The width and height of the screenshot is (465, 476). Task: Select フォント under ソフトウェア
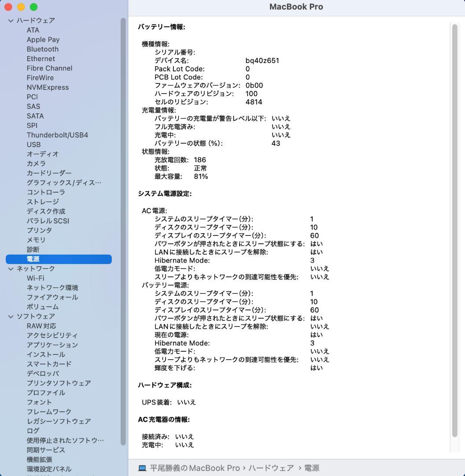39,402
